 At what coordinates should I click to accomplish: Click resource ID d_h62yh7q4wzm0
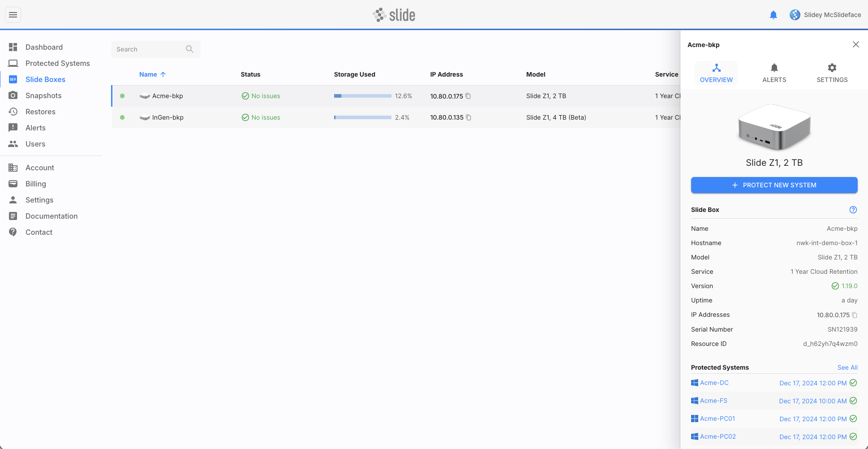coord(830,344)
